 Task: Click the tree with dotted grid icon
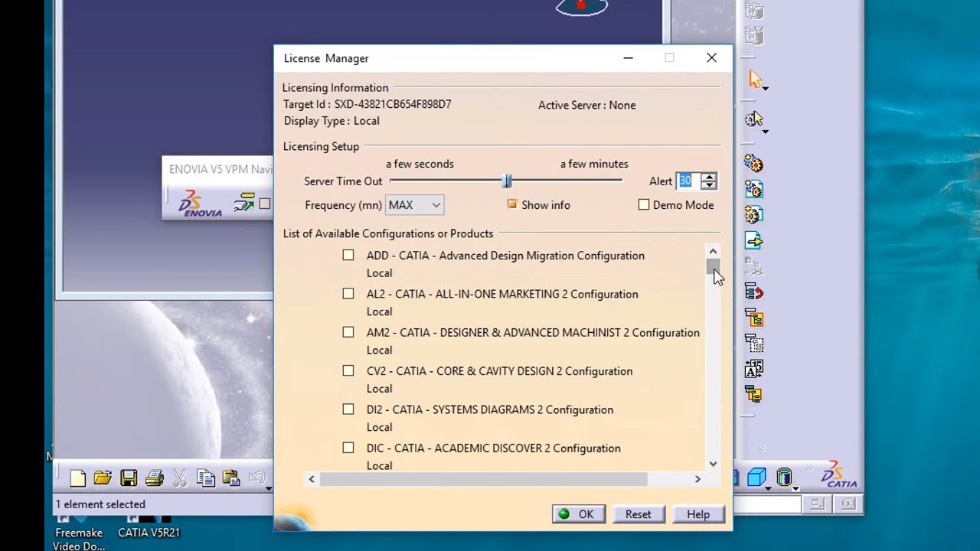753,344
